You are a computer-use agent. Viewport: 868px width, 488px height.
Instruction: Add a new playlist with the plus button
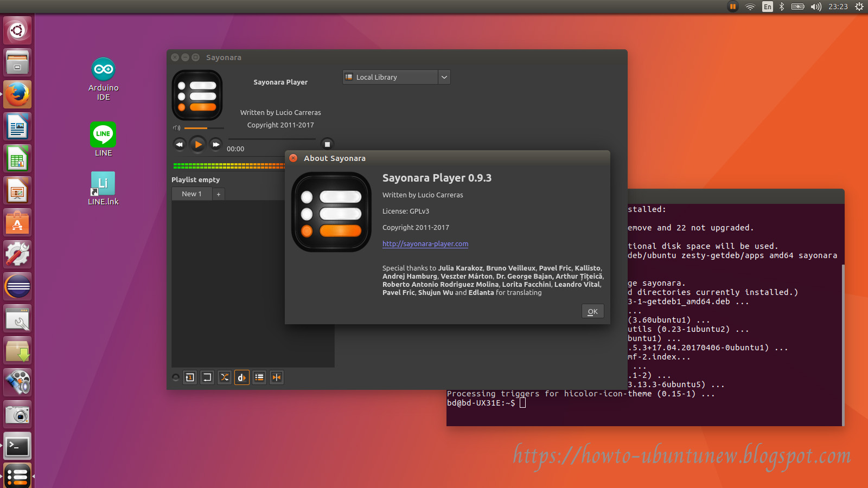click(x=218, y=194)
